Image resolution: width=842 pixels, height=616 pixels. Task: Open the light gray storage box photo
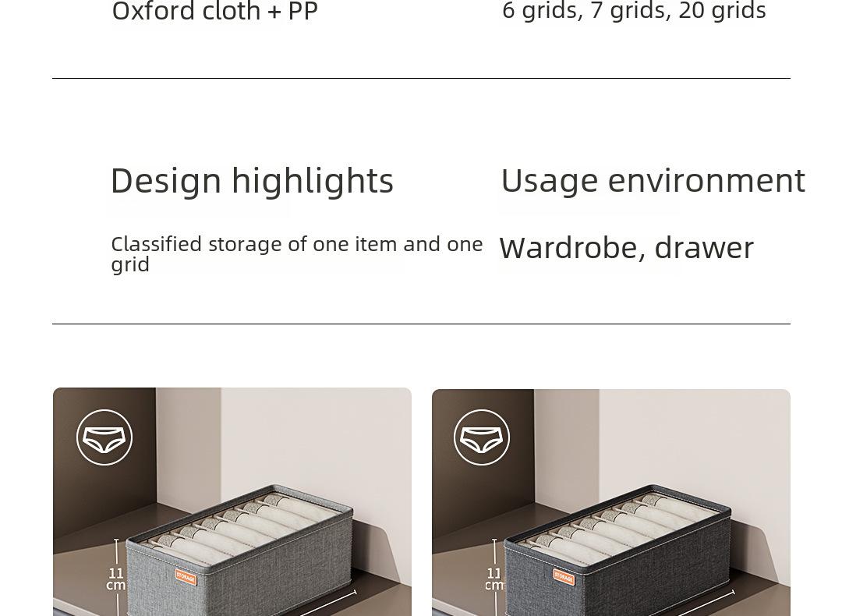(232, 501)
